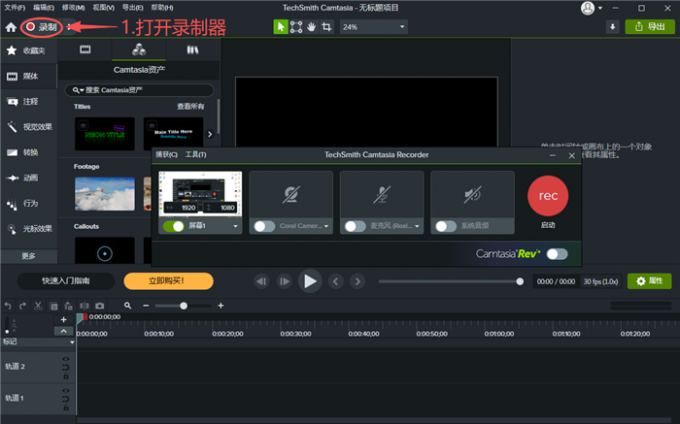Open the 动画 animations panel
Viewport: 680px width, 424px height.
pos(29,178)
